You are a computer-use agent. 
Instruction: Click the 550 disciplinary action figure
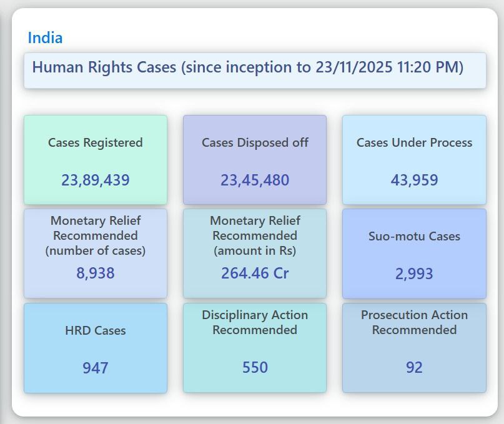255,367
